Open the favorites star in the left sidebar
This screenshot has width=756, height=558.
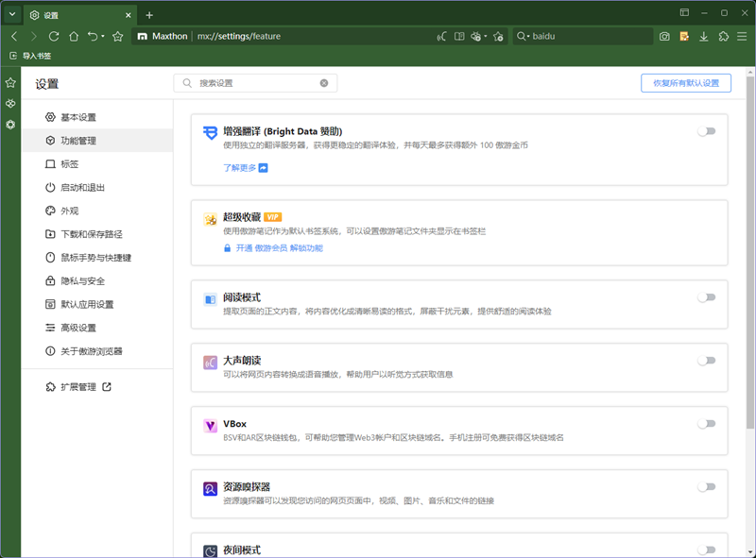(10, 83)
